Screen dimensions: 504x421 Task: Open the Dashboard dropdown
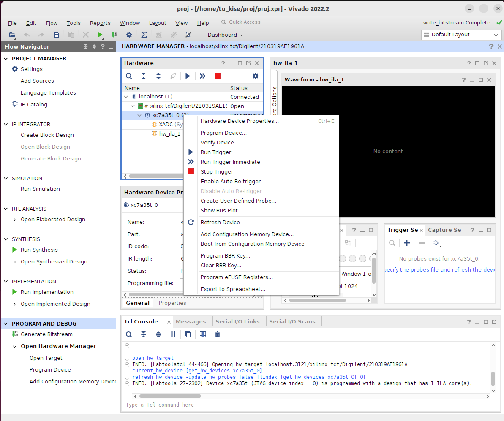225,35
